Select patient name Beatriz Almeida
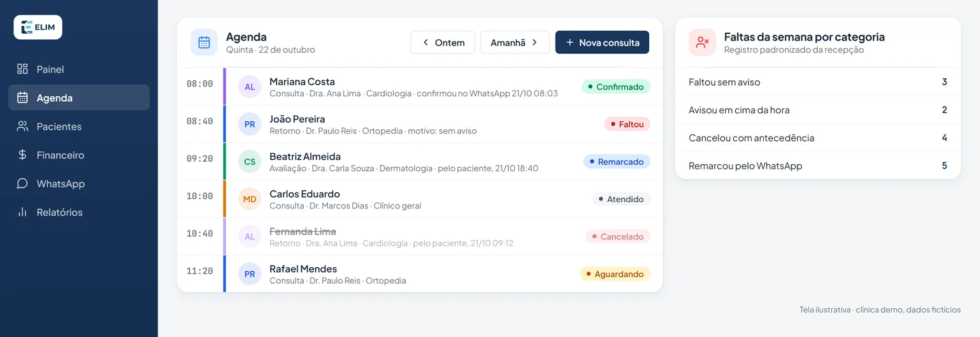 [305, 156]
